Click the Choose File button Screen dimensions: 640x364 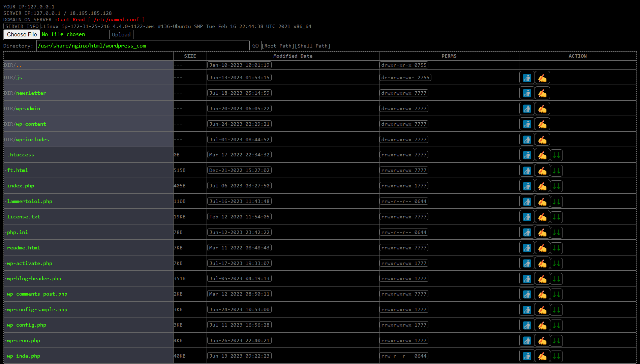[22, 34]
